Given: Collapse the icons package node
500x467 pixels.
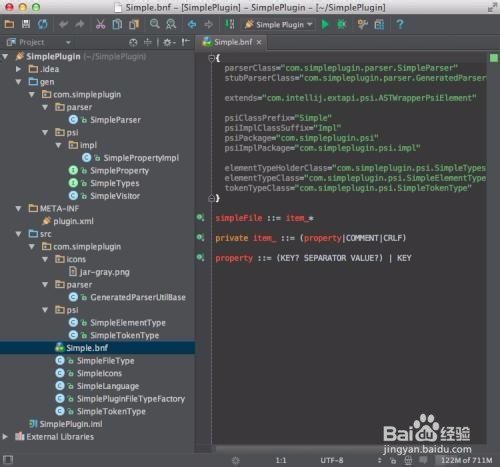Looking at the screenshot, I should (45, 259).
